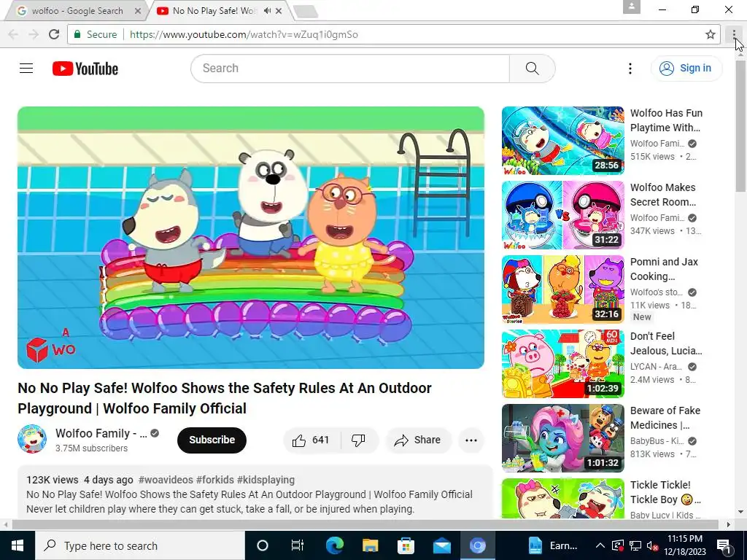Open Mail app from taskbar
747x560 pixels.
[x=441, y=545]
